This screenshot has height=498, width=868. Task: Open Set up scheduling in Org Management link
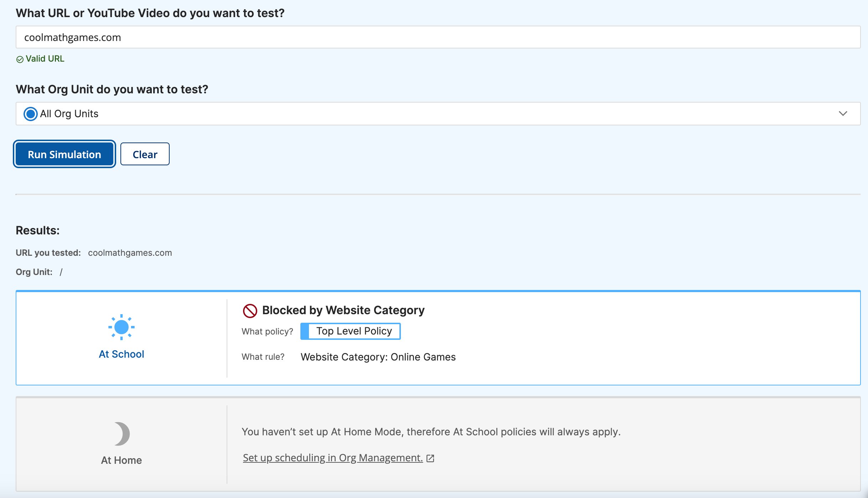[333, 458]
